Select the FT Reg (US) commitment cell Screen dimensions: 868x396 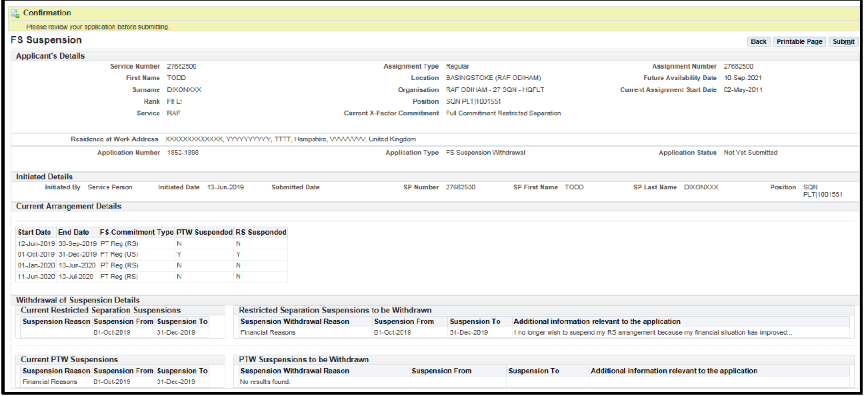(119, 255)
